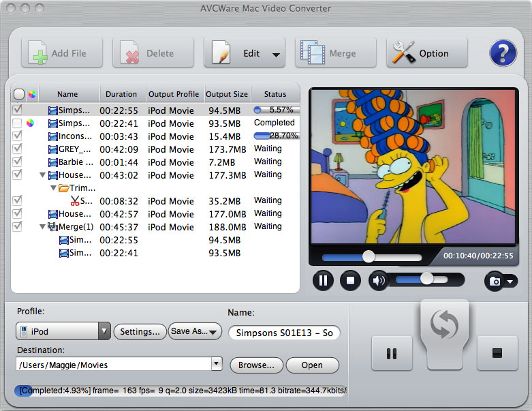Stop the conversion with large stop button
This screenshot has width=532, height=411.
(497, 353)
